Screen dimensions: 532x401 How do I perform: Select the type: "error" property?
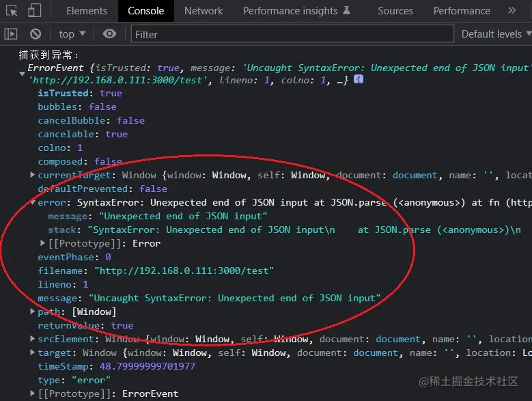pos(74,380)
